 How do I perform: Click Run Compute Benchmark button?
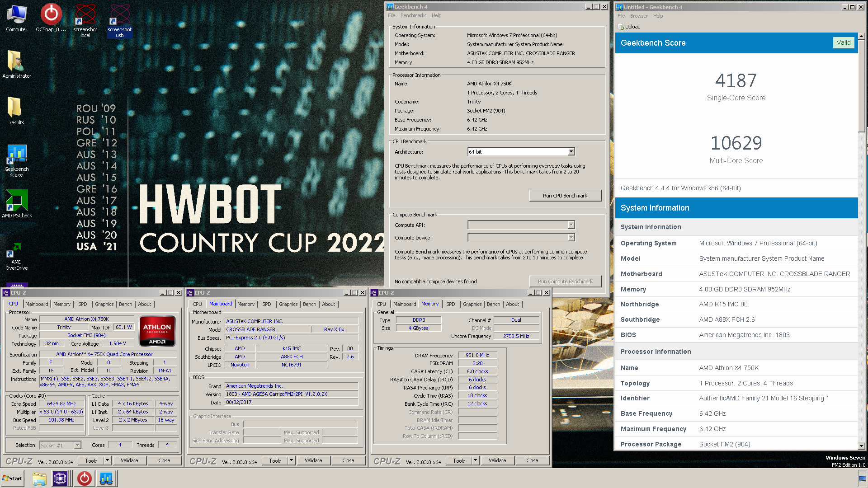[565, 282]
